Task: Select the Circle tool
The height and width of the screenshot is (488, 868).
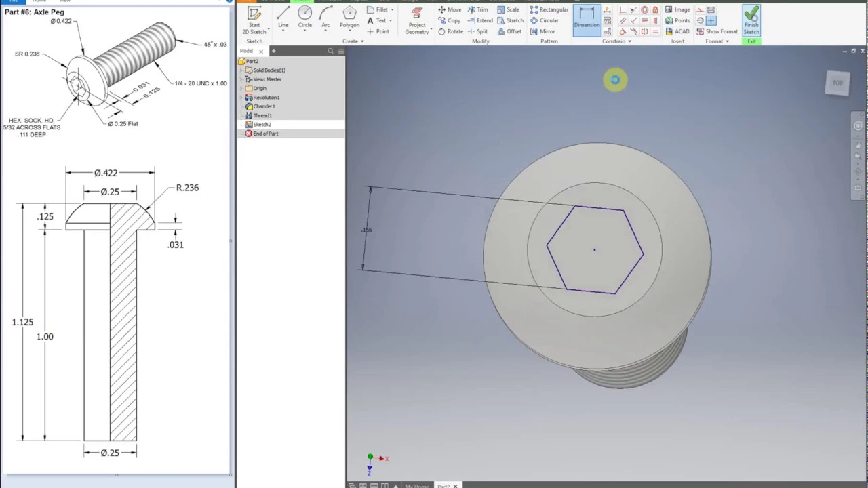Action: click(304, 18)
